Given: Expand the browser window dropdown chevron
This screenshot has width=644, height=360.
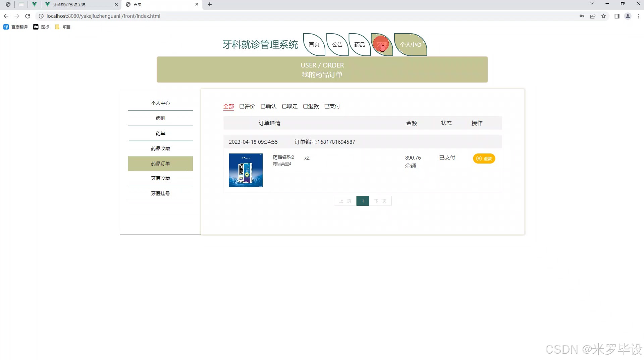Looking at the screenshot, I should [x=591, y=3].
